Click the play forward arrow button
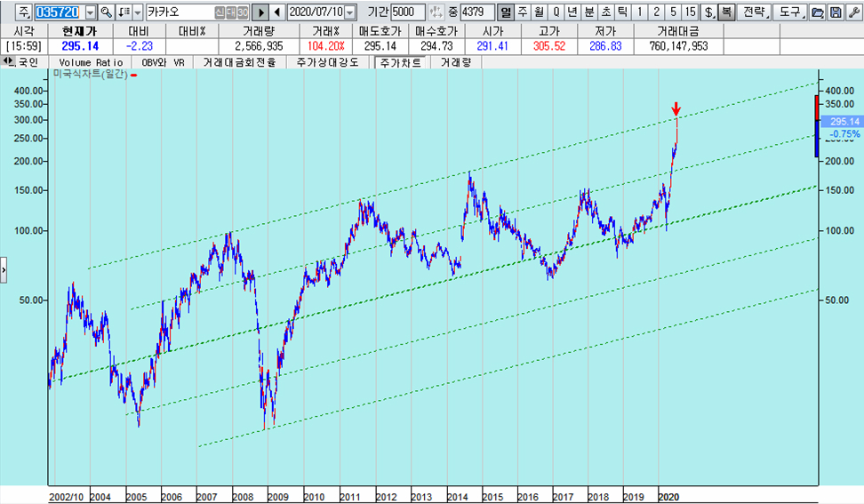 (260, 12)
